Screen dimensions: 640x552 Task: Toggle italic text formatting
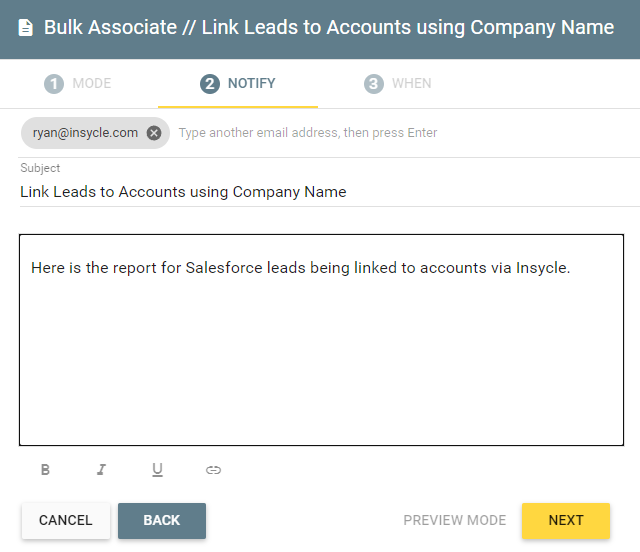pyautogui.click(x=101, y=470)
